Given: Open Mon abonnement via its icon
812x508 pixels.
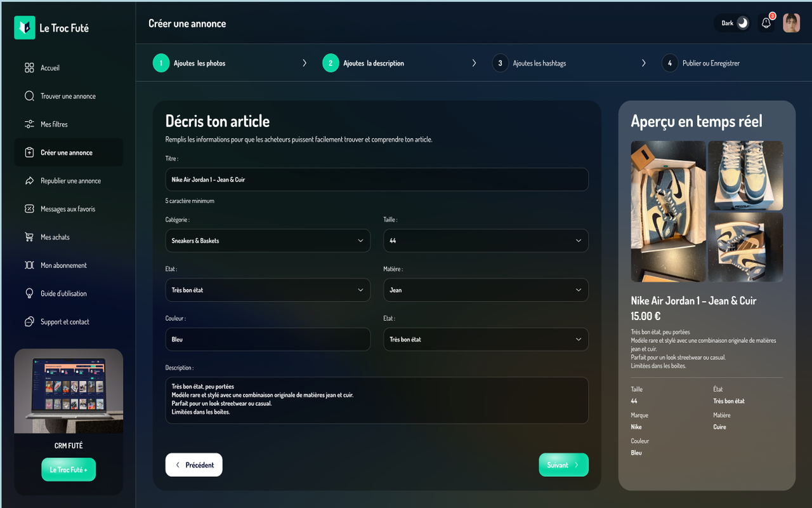Looking at the screenshot, I should (x=29, y=265).
